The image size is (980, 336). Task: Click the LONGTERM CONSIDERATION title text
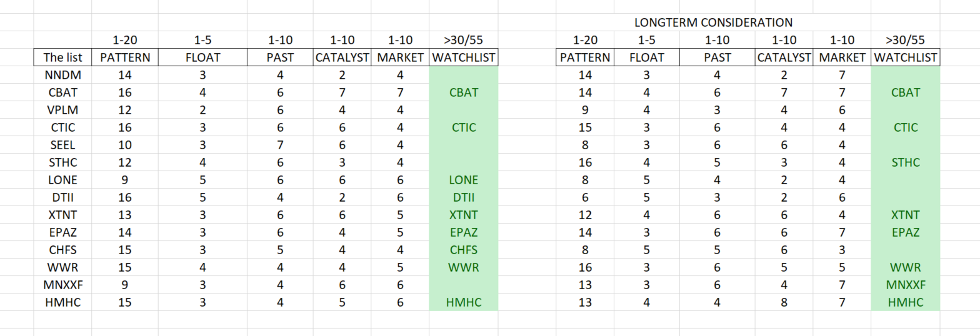pos(713,22)
